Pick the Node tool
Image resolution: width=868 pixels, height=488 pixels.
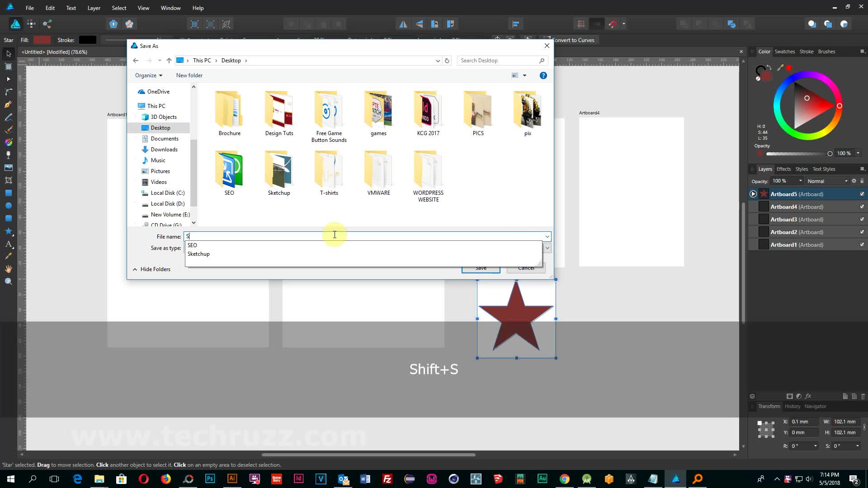(x=8, y=79)
